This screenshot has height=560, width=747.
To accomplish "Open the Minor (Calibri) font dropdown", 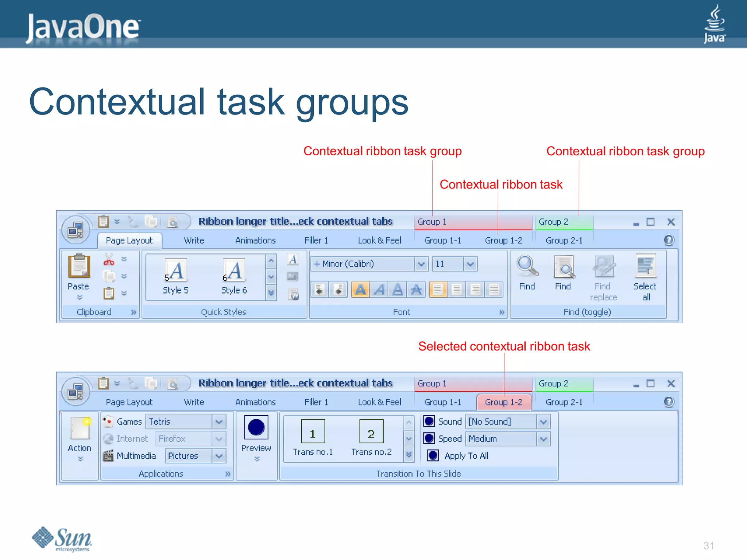I will (x=421, y=264).
